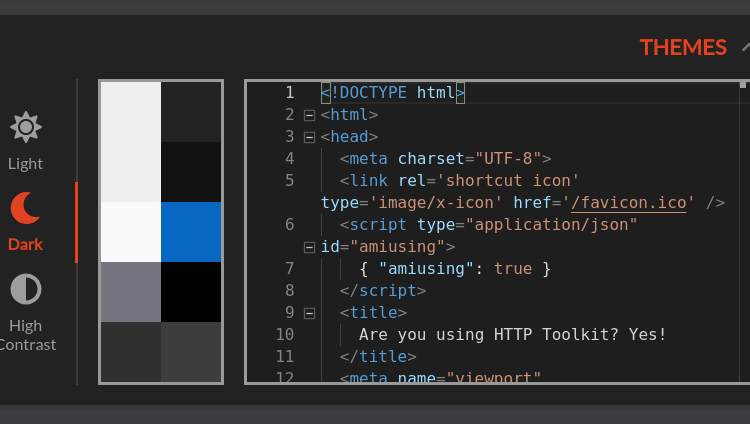
Task: Select the Dark theme label
Action: tap(25, 245)
